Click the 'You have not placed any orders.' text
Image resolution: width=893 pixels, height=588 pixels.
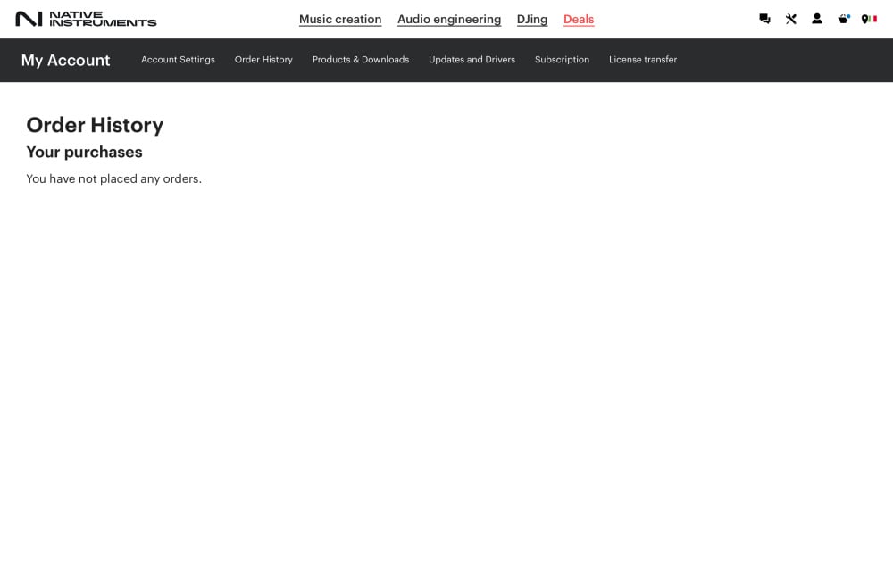point(114,178)
